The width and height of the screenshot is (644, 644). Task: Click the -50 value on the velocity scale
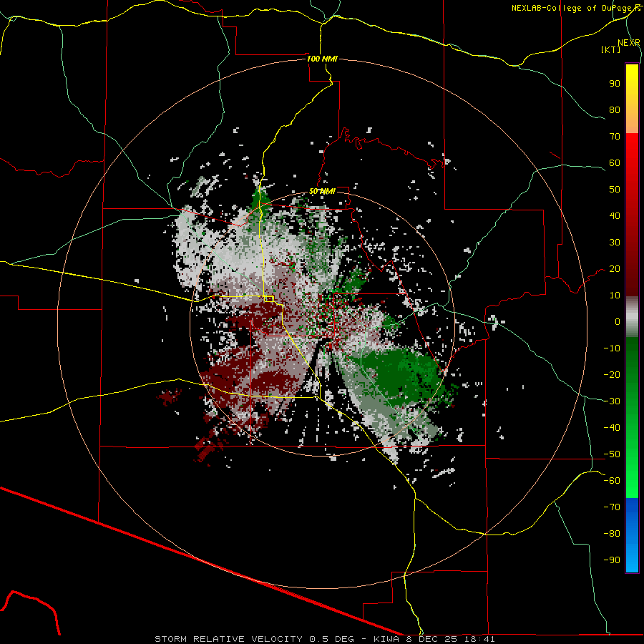click(612, 454)
